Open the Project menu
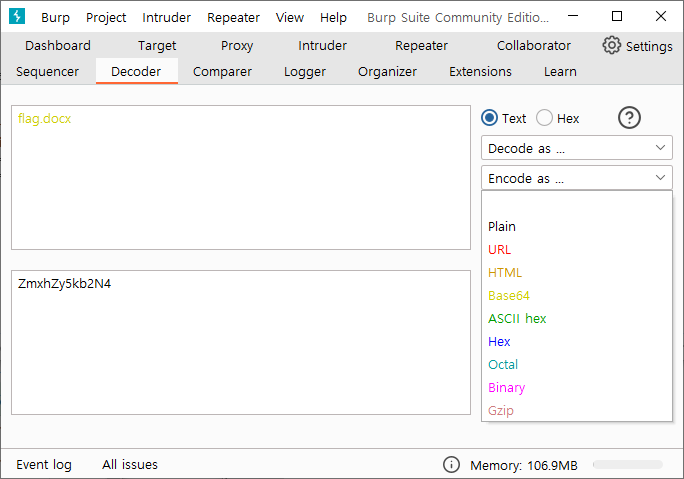Viewport: 684px width, 479px height. point(106,17)
